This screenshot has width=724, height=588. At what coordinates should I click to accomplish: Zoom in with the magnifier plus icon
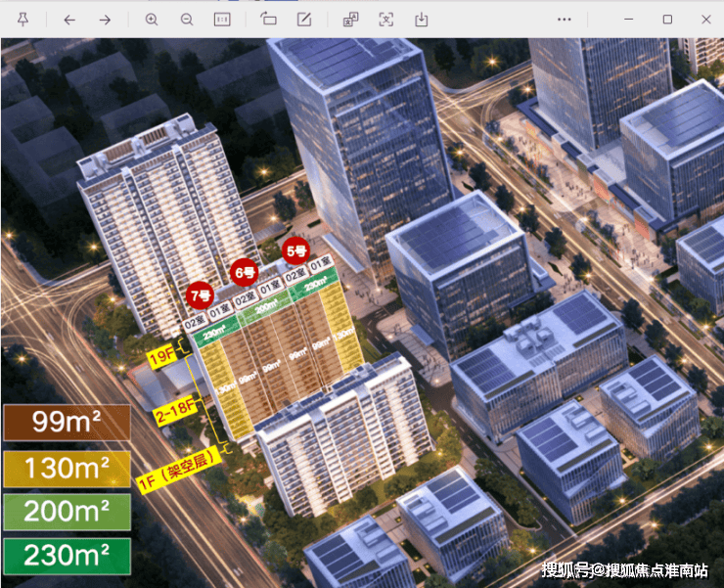[x=152, y=20]
